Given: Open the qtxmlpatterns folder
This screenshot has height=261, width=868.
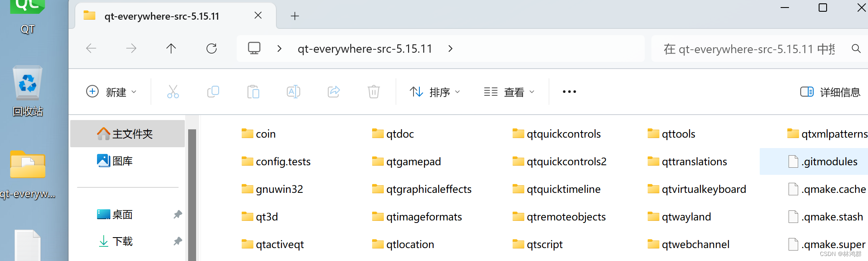Looking at the screenshot, I should click(x=827, y=134).
